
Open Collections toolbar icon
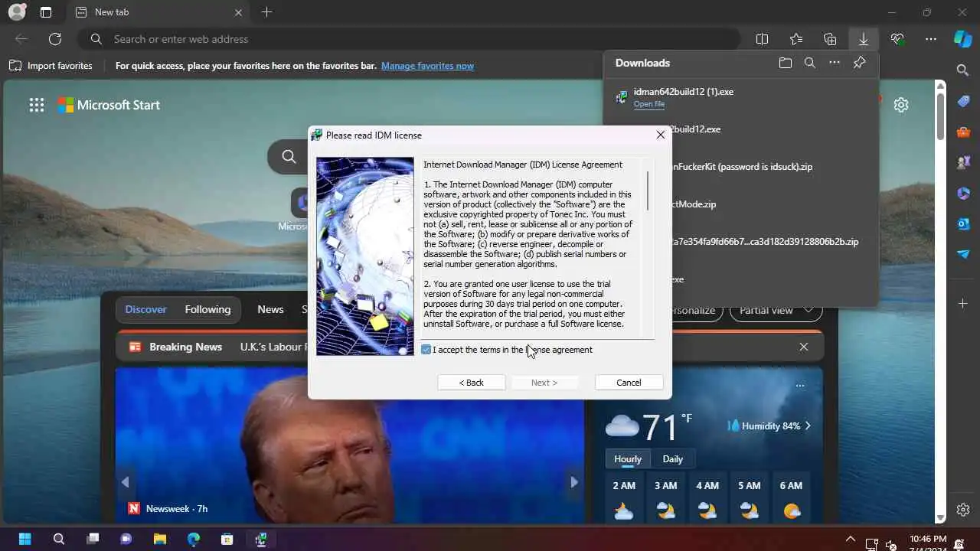tap(830, 39)
